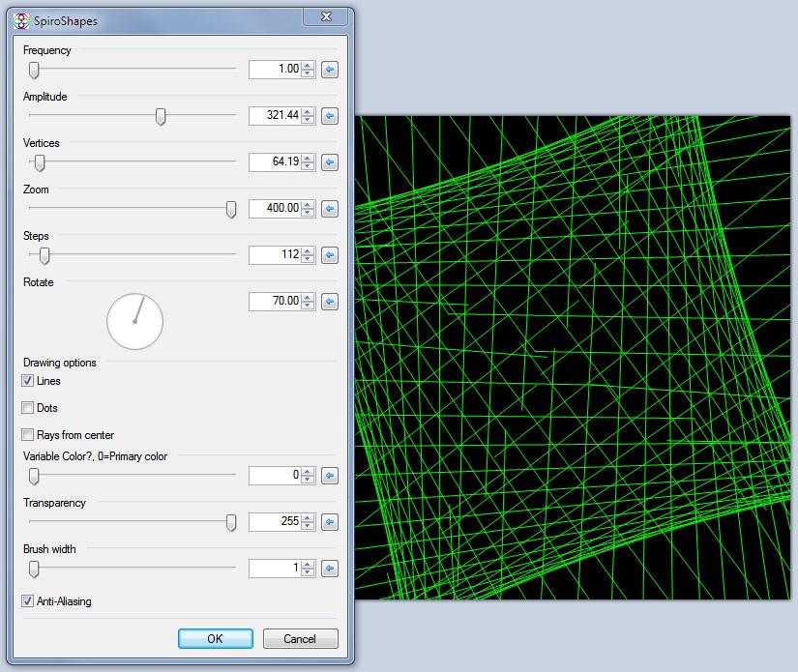Reset Variable Color with its arrow icon
This screenshot has height=672, width=798.
click(x=330, y=476)
